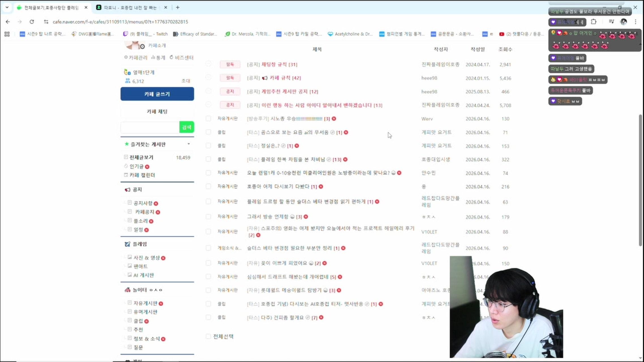Image resolution: width=644 pixels, height=362 pixels.
Task: Click inside the cafe search input field
Action: [149, 127]
